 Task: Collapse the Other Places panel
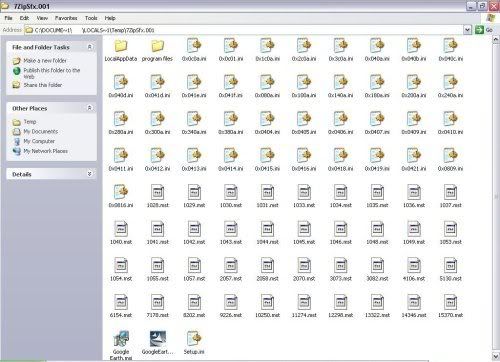89,108
